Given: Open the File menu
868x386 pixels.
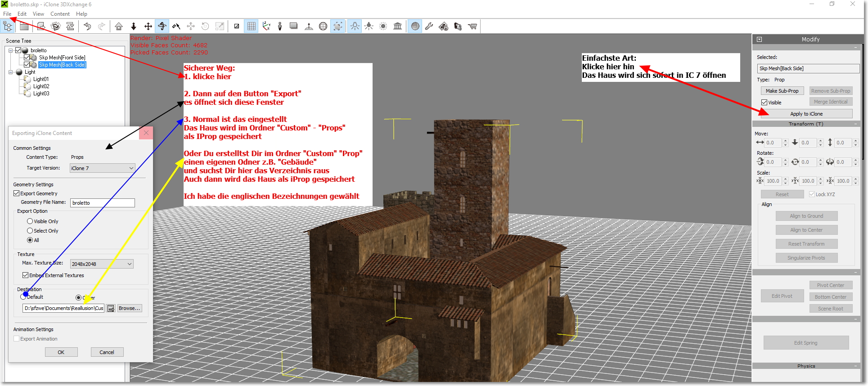Looking at the screenshot, I should click(8, 14).
